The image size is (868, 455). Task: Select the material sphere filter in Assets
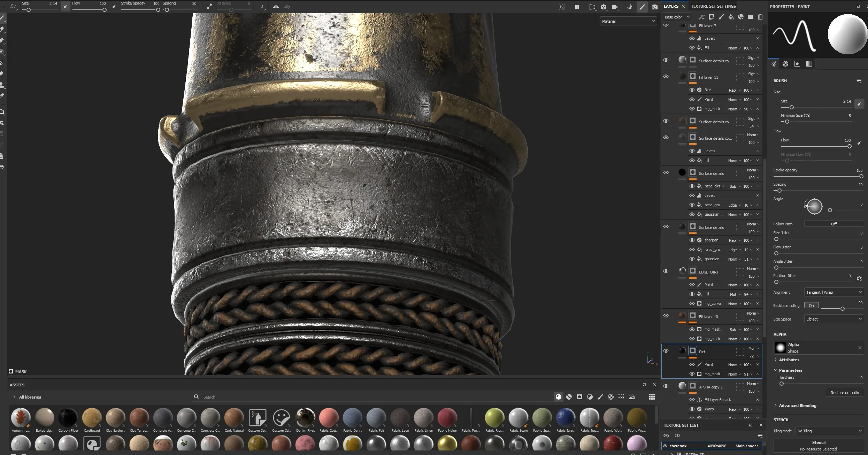(559, 397)
